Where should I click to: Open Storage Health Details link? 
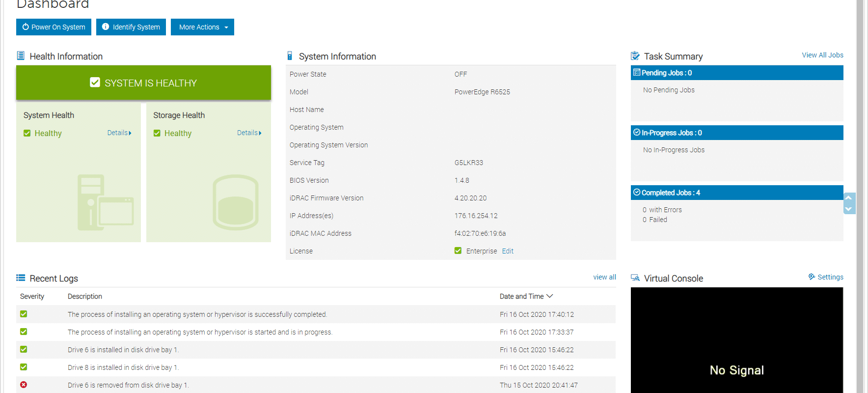coord(249,133)
